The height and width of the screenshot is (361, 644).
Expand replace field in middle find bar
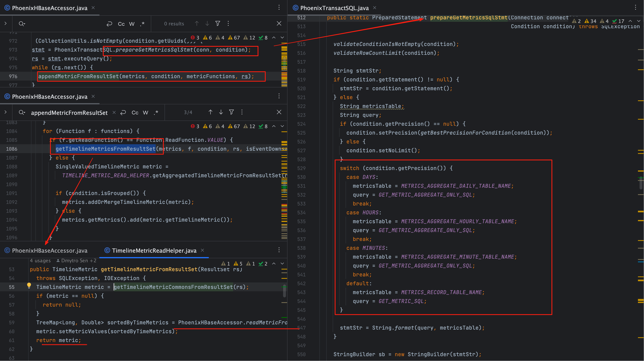[x=5, y=112]
